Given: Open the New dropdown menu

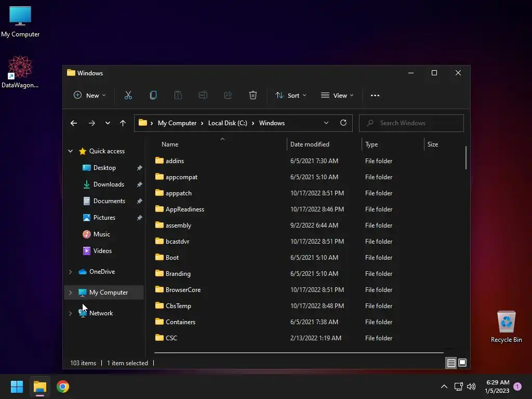Looking at the screenshot, I should (x=89, y=96).
